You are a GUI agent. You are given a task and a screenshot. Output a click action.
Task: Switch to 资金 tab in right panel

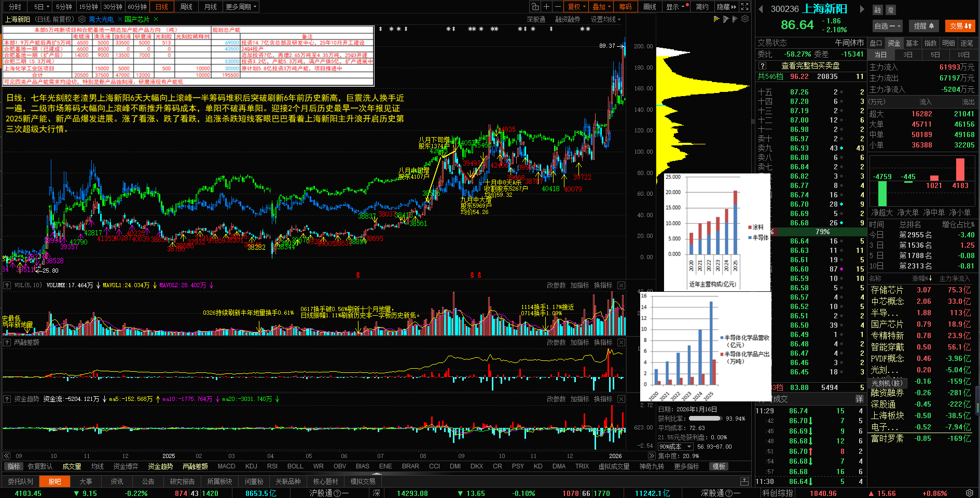(x=894, y=43)
